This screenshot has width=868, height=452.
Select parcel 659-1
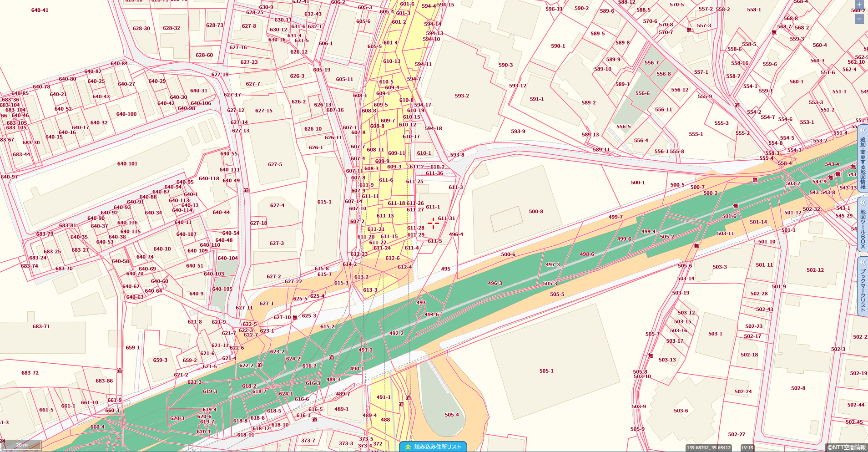(133, 348)
